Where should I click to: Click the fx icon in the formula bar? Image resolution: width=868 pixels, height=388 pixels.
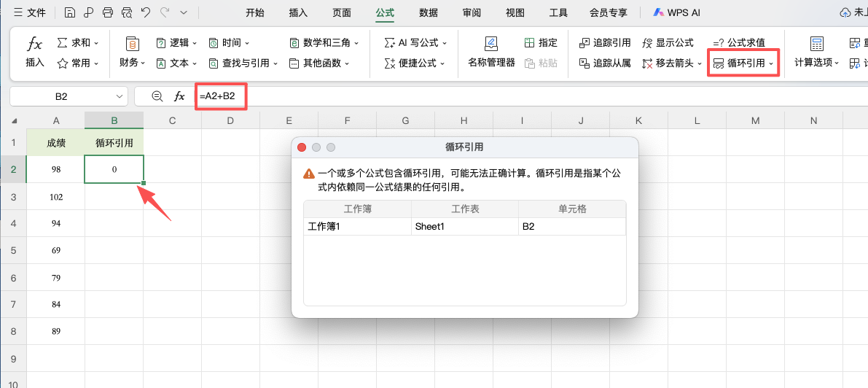coord(179,96)
